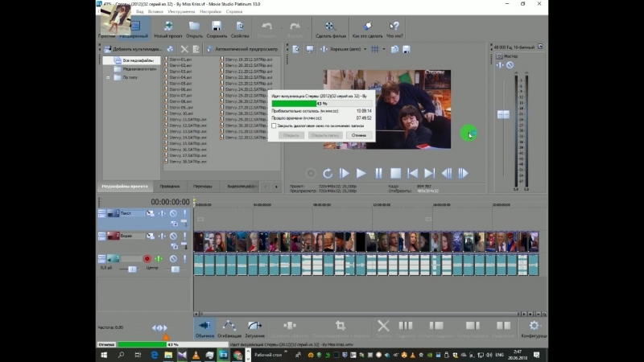Switch to the Проводник tab
The height and width of the screenshot is (362, 644).
(x=170, y=187)
